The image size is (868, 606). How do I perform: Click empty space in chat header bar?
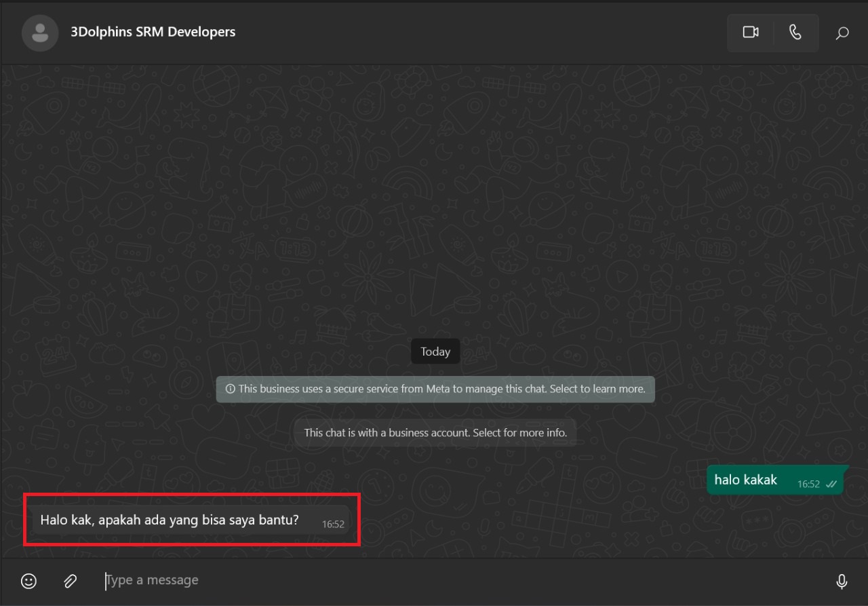[x=475, y=33]
